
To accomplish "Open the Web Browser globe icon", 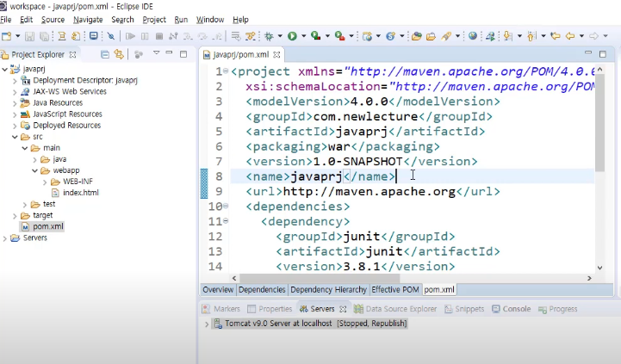I will click(473, 36).
